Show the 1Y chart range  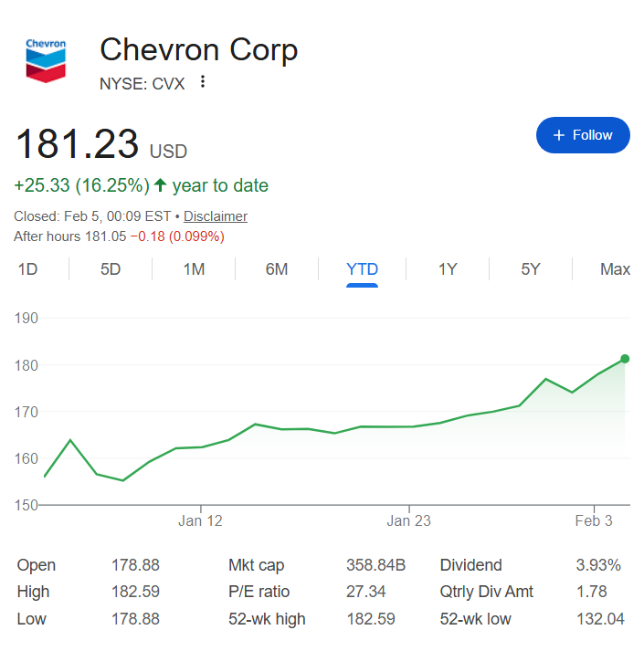pyautogui.click(x=448, y=269)
